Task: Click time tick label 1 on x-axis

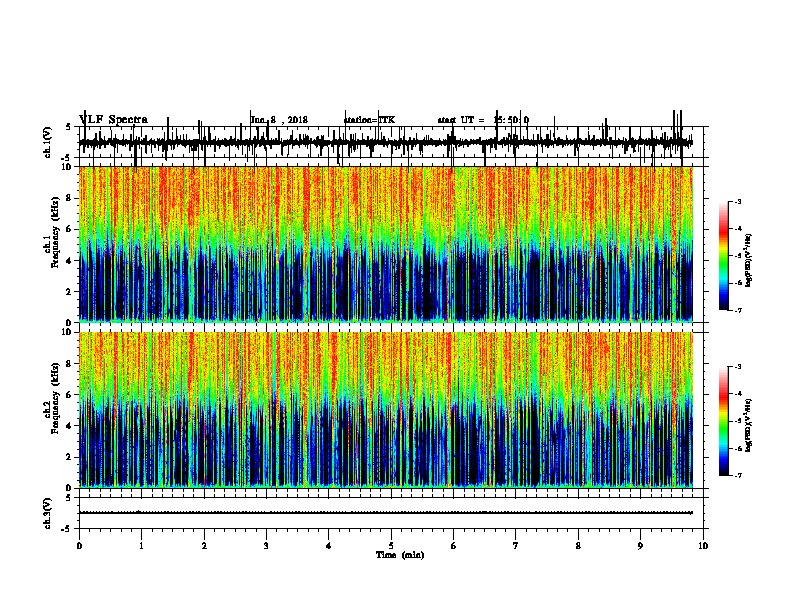Action: click(141, 546)
